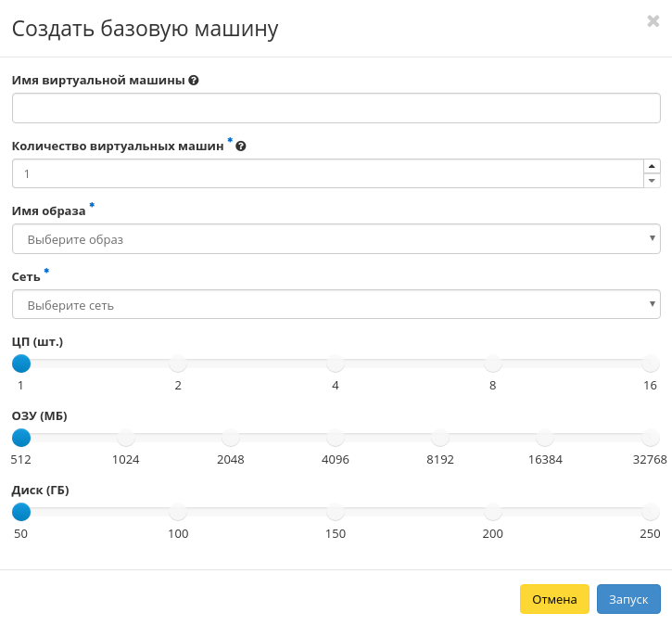Open the 'Выберите образ' image dropdown
Image resolution: width=672 pixels, height=625 pixels.
pyautogui.click(x=336, y=239)
